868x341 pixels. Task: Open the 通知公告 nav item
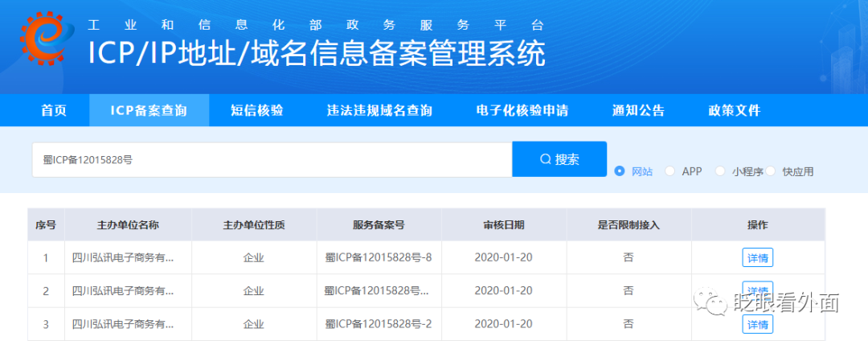click(638, 110)
